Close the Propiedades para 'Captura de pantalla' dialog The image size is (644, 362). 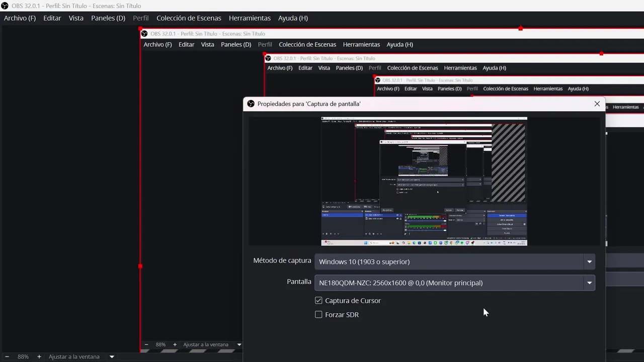click(597, 104)
